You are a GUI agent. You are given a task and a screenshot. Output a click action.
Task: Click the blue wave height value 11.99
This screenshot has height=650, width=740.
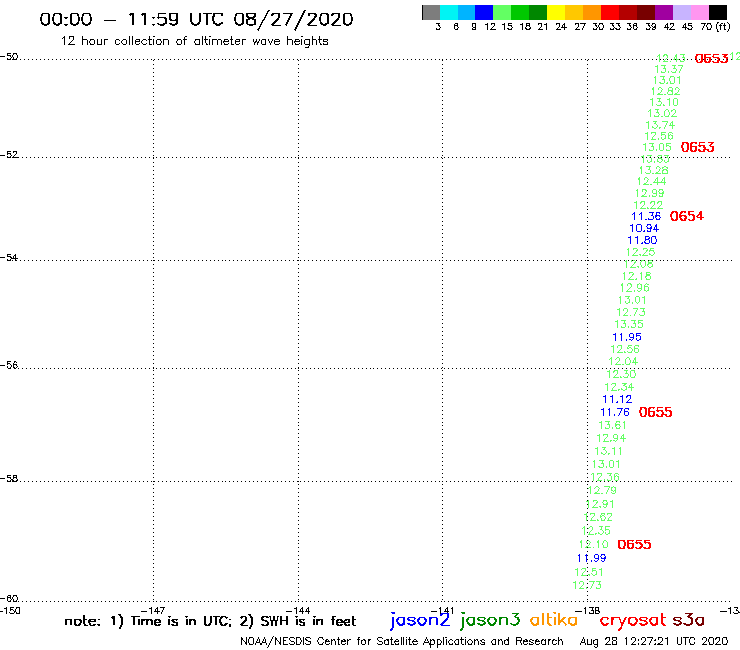click(x=591, y=558)
